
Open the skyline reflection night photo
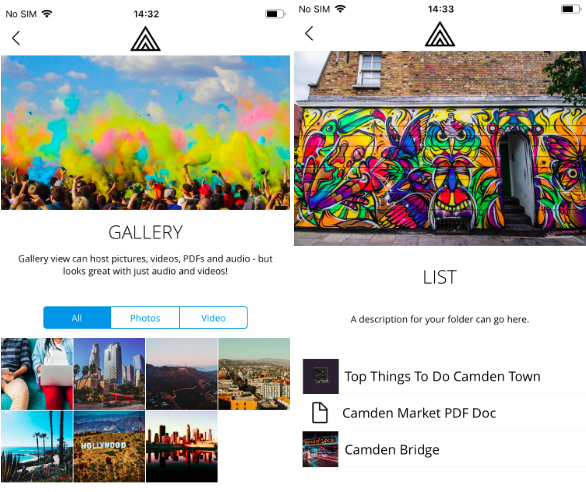coord(182,446)
